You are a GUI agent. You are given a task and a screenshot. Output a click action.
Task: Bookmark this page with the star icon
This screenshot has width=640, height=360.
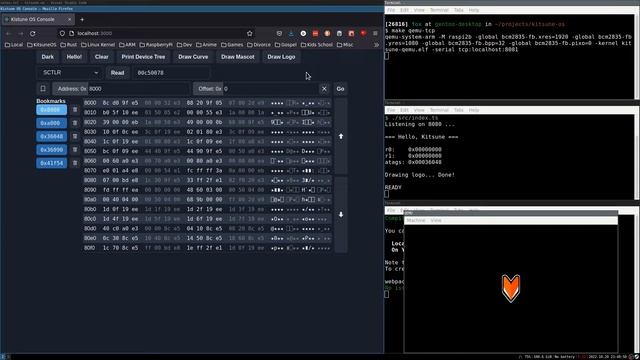(x=249, y=33)
